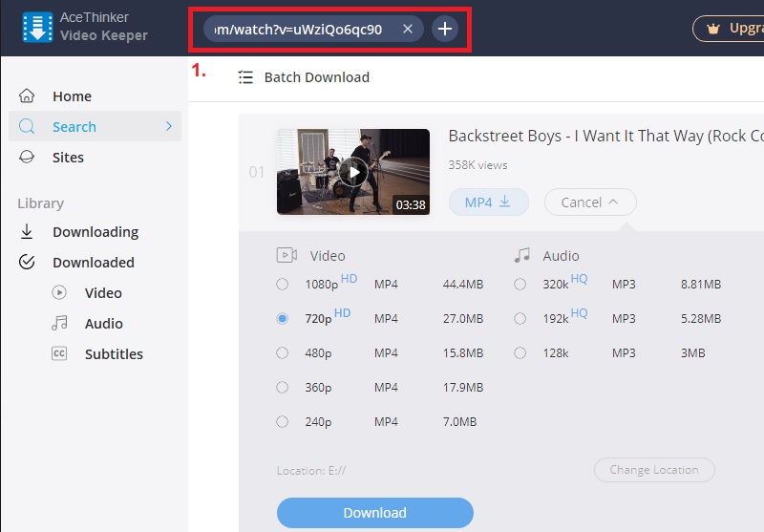The image size is (764, 532).
Task: Click the 358K views text
Action: 477,165
